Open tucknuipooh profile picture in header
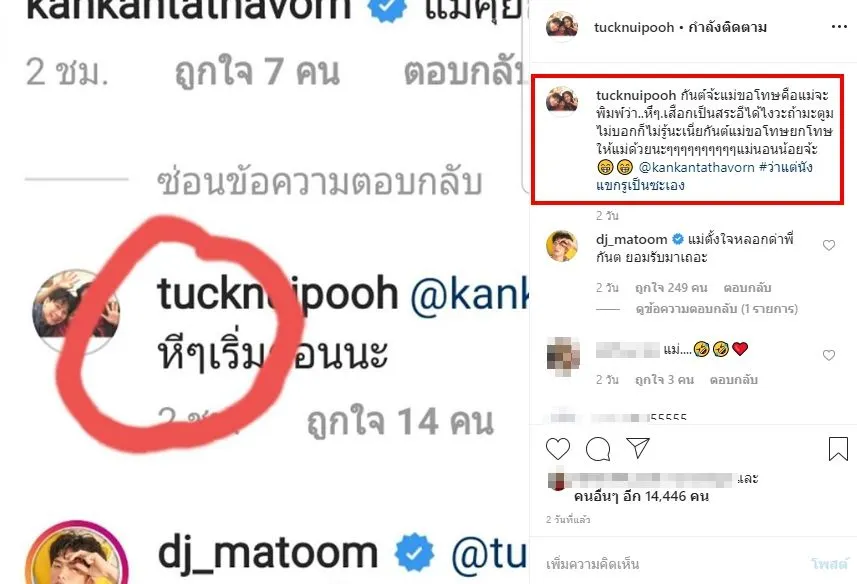This screenshot has height=584, width=857. (562, 26)
